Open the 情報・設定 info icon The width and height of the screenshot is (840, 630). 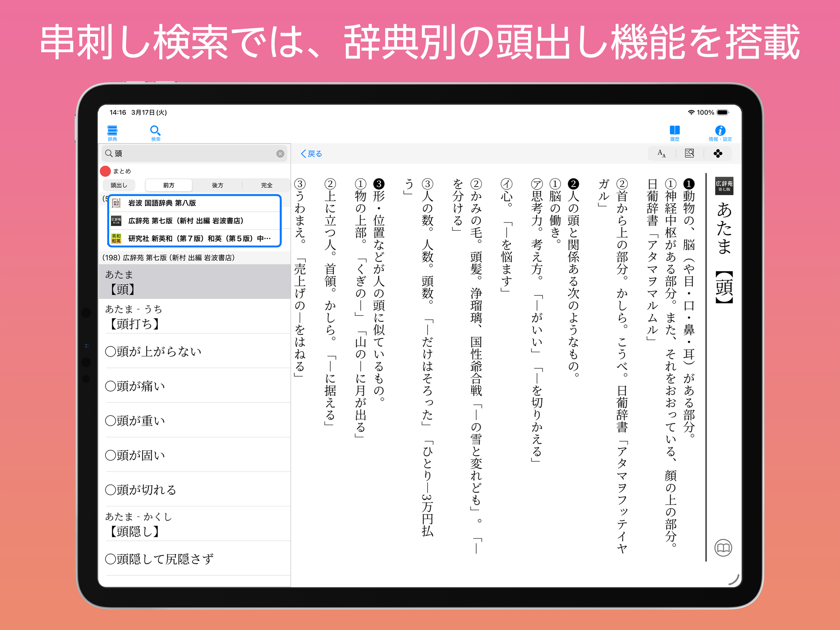tap(720, 133)
